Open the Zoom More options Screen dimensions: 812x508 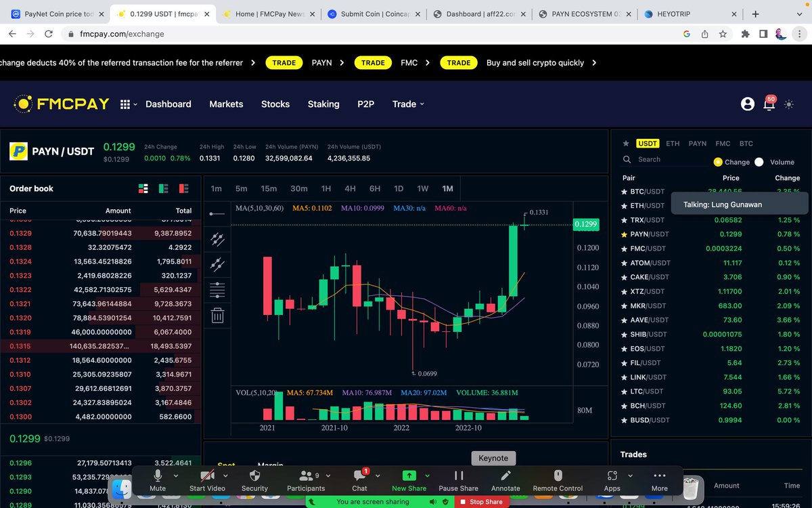(x=659, y=480)
